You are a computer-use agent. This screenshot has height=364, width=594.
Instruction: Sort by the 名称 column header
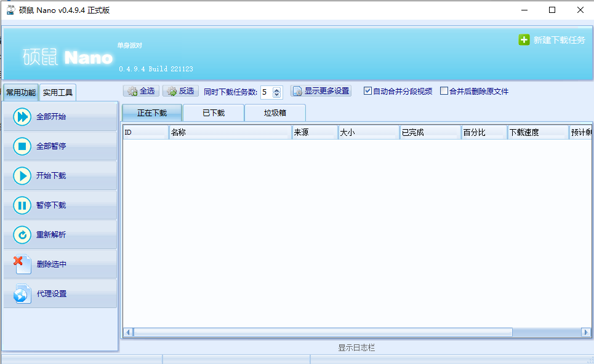pyautogui.click(x=230, y=132)
